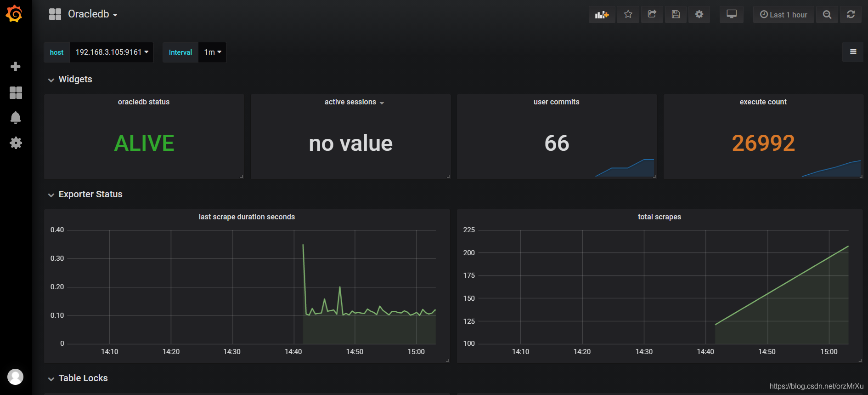The image size is (868, 395).
Task: Open the dashboard links hamburger menu
Action: [x=853, y=52]
